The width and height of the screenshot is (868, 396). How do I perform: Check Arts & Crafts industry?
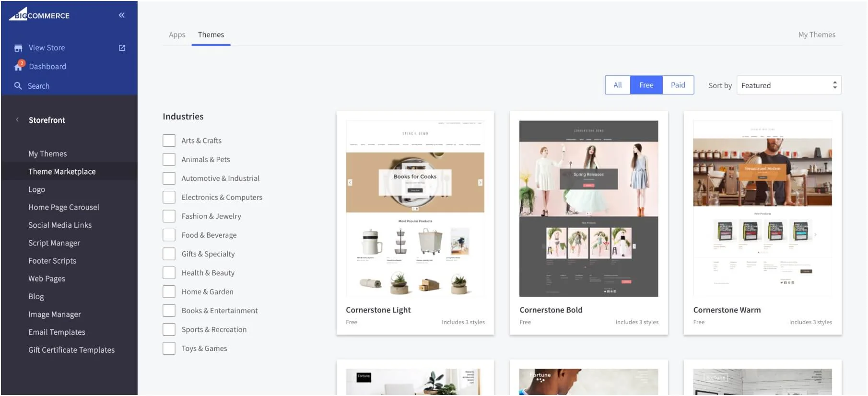coord(169,140)
